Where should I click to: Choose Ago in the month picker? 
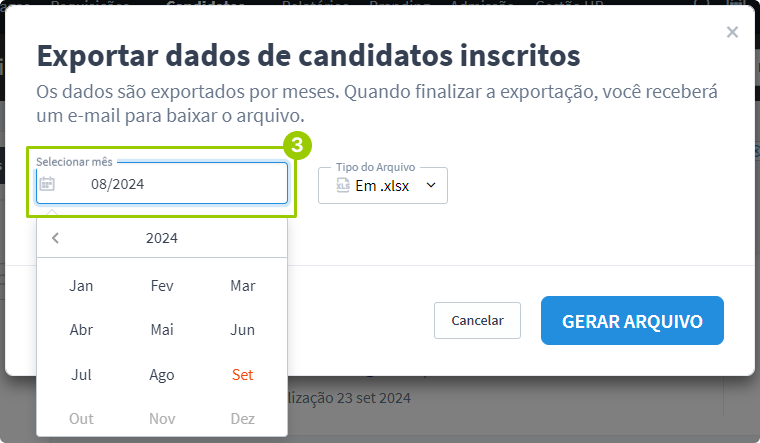coord(162,375)
